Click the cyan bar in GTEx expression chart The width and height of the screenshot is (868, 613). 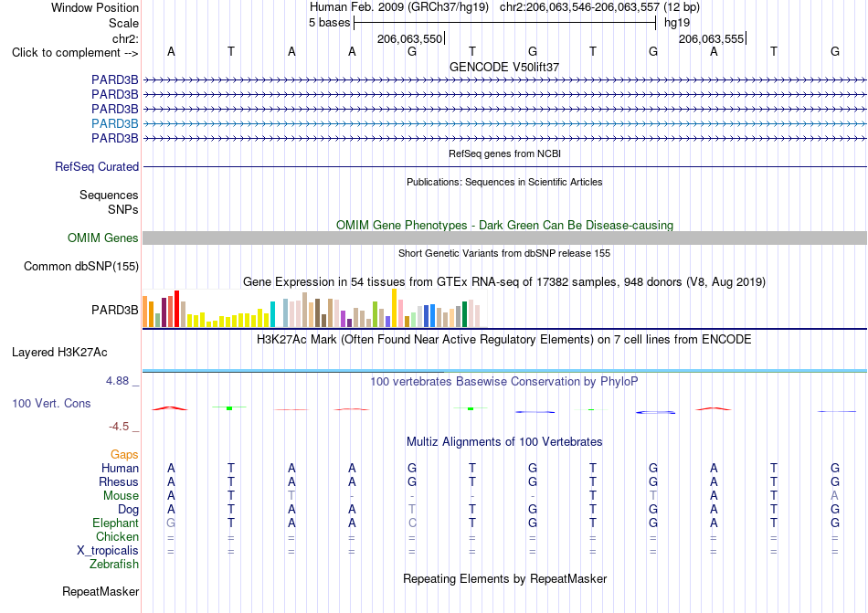pos(272,314)
